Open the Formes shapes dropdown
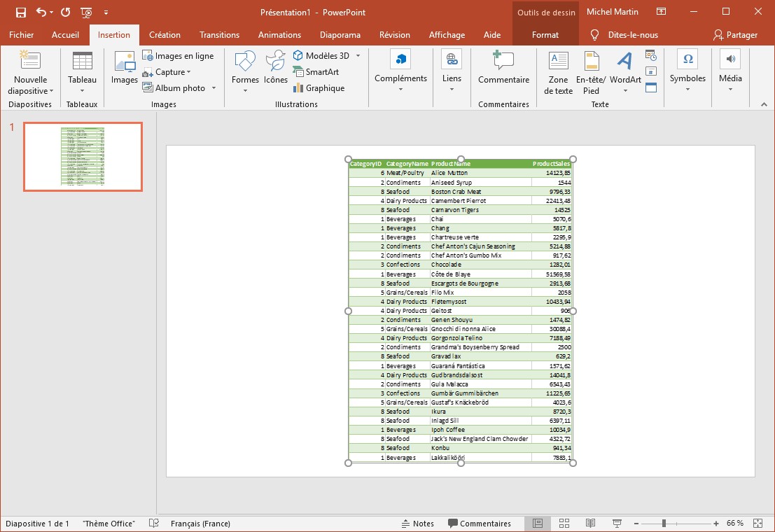 (x=245, y=90)
